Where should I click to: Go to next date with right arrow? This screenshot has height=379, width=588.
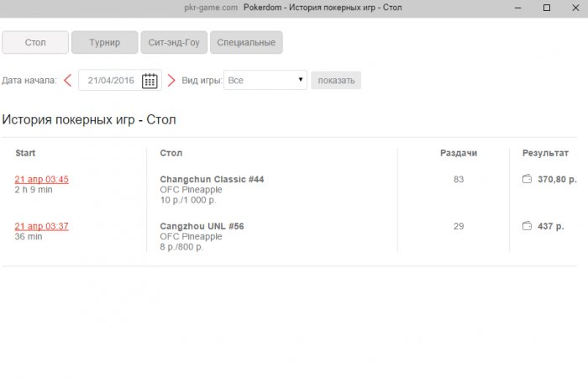pos(171,81)
